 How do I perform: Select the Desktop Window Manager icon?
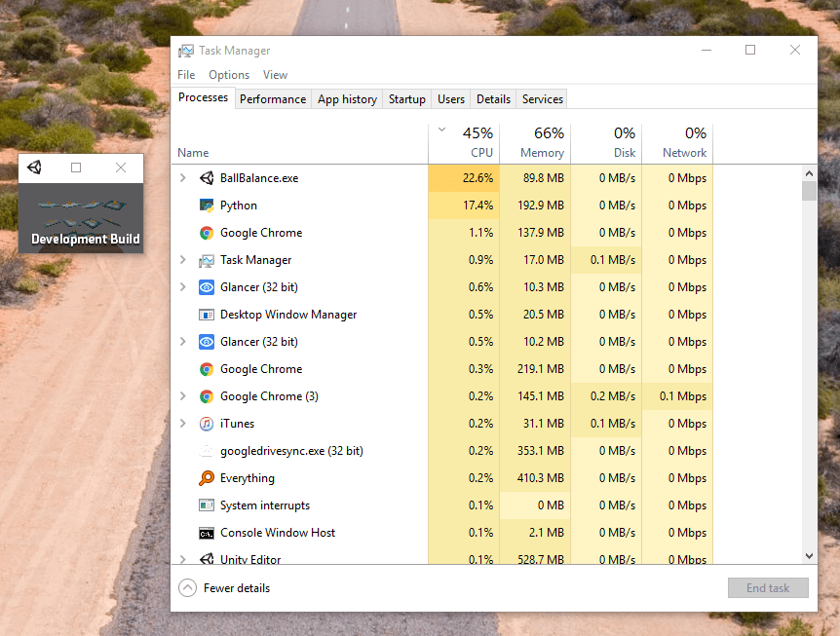(x=207, y=315)
